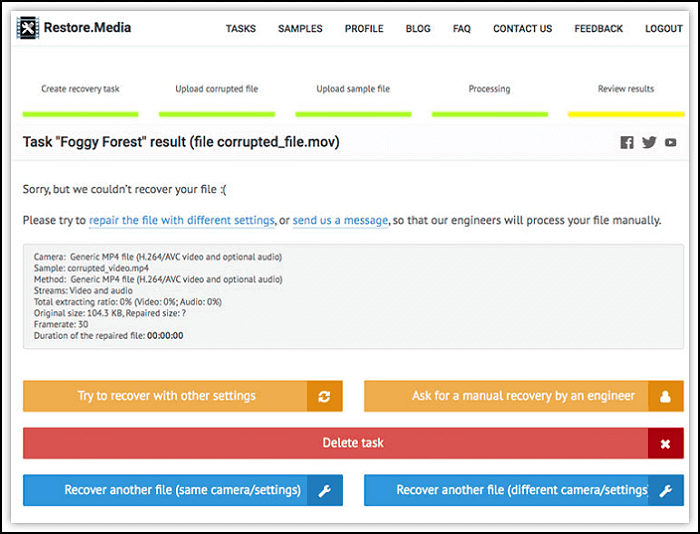Click the refresh icon on recover settings button
700x534 pixels.
click(325, 396)
